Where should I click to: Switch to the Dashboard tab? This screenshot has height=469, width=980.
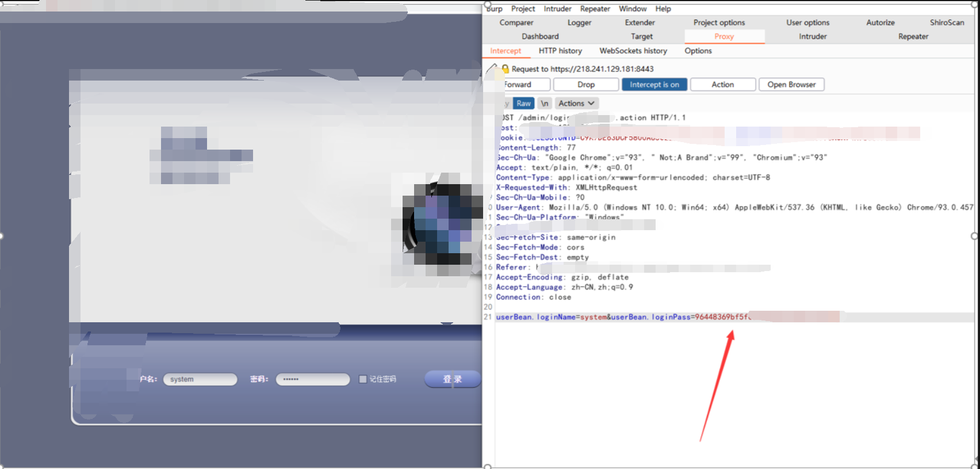click(540, 36)
